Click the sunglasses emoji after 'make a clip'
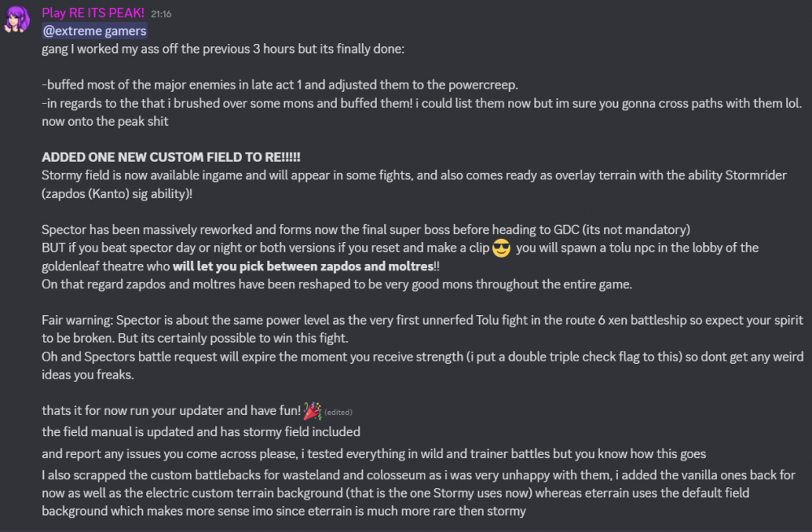 pos(501,248)
